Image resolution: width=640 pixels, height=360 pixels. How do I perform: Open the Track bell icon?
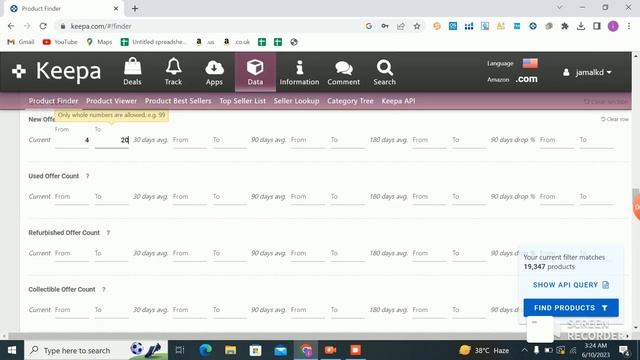pos(173,71)
